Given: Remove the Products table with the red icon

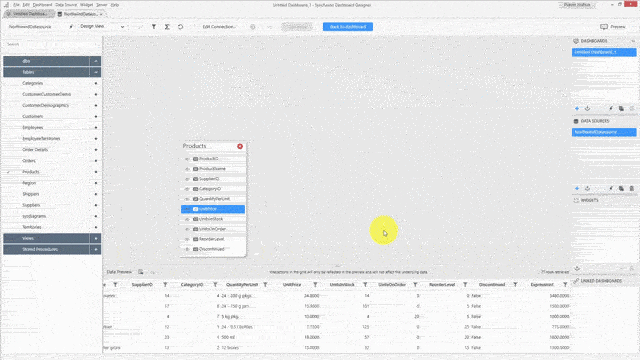Looking at the screenshot, I should [x=240, y=146].
